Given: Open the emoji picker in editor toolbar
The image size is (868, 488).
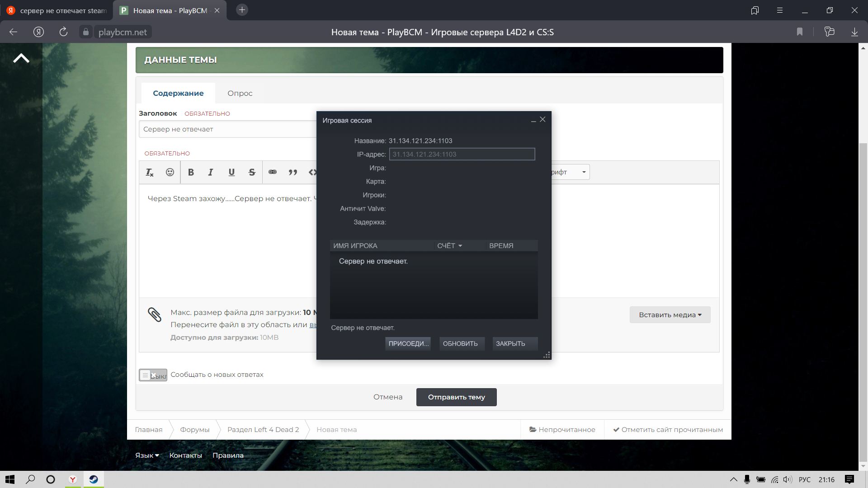Looking at the screenshot, I should 170,172.
